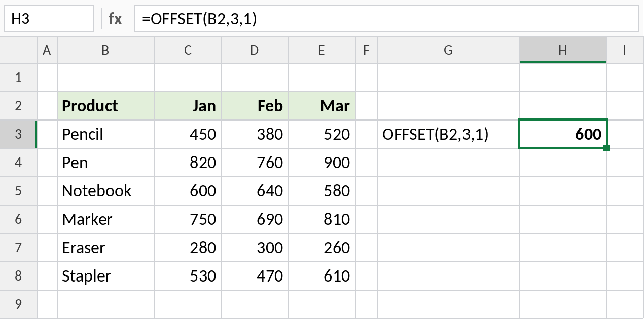Select row 6 header
The image size is (644, 319).
click(x=19, y=219)
